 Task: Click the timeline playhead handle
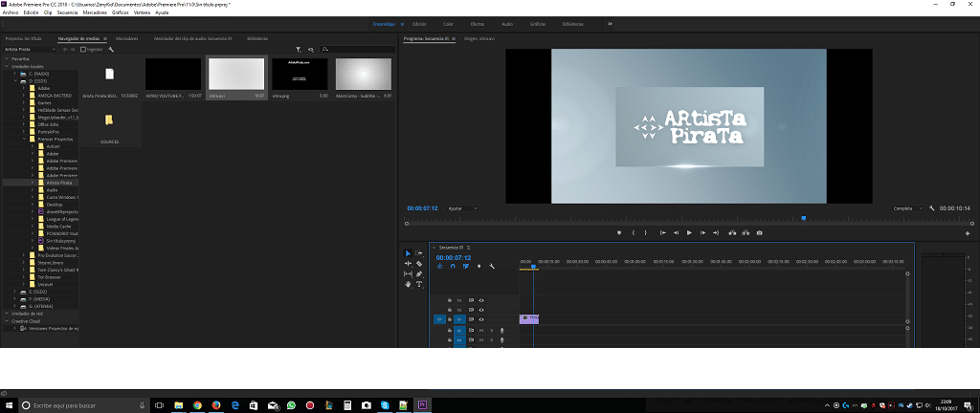[x=533, y=267]
